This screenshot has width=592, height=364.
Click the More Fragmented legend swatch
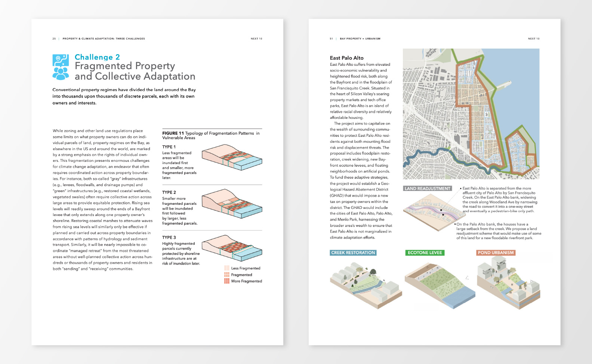(227, 281)
